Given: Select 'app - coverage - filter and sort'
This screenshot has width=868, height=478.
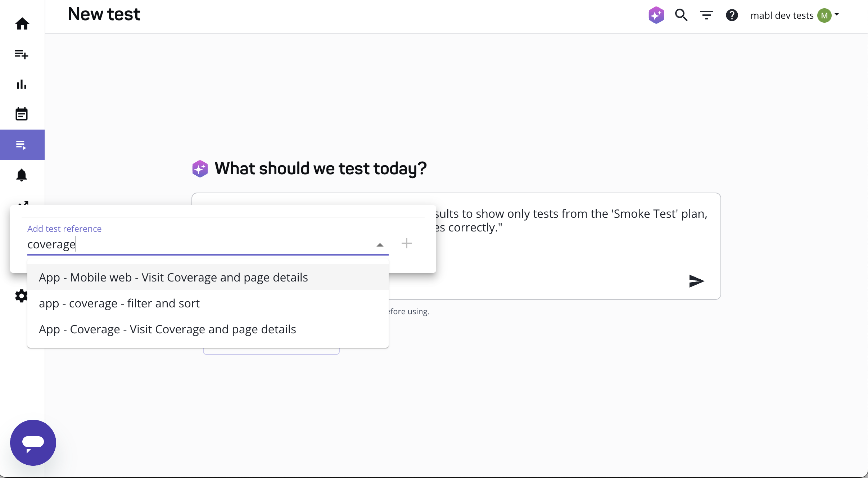Looking at the screenshot, I should coord(119,303).
